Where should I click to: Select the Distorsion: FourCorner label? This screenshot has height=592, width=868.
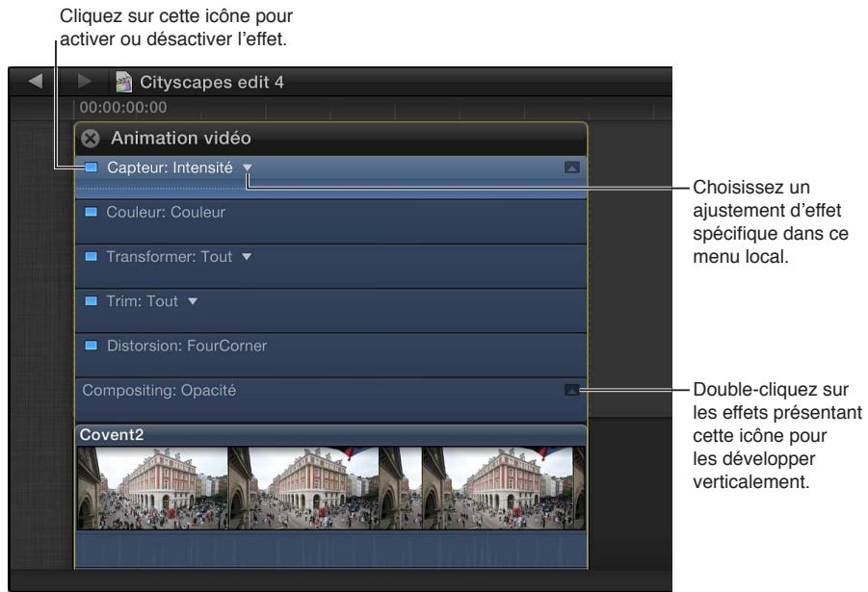coord(187,346)
